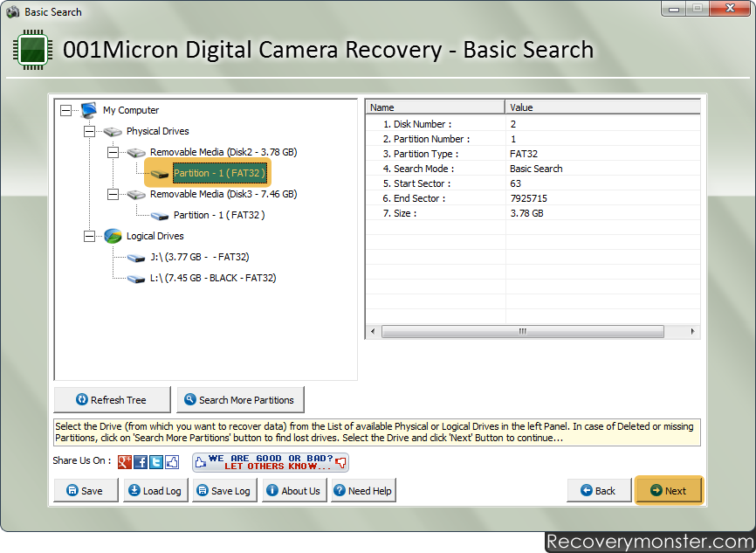
Task: Click the Value column header
Action: point(602,107)
